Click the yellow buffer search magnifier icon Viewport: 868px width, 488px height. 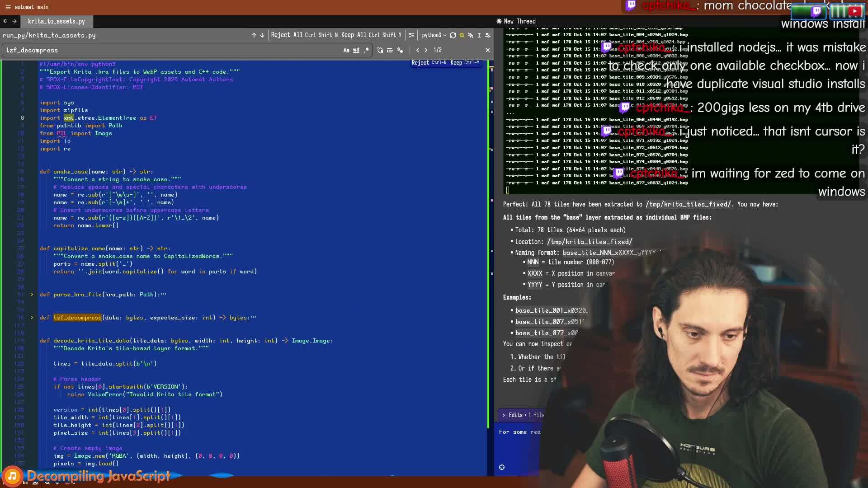coord(462,35)
